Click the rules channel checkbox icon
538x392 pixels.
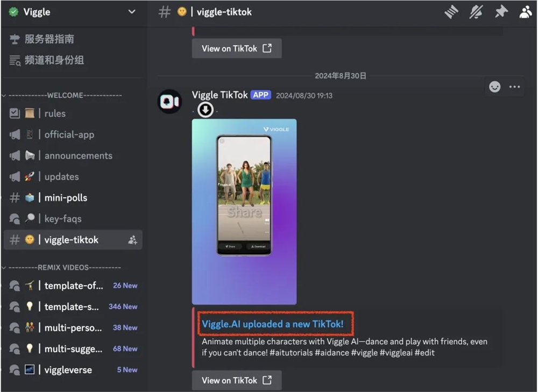pos(15,113)
